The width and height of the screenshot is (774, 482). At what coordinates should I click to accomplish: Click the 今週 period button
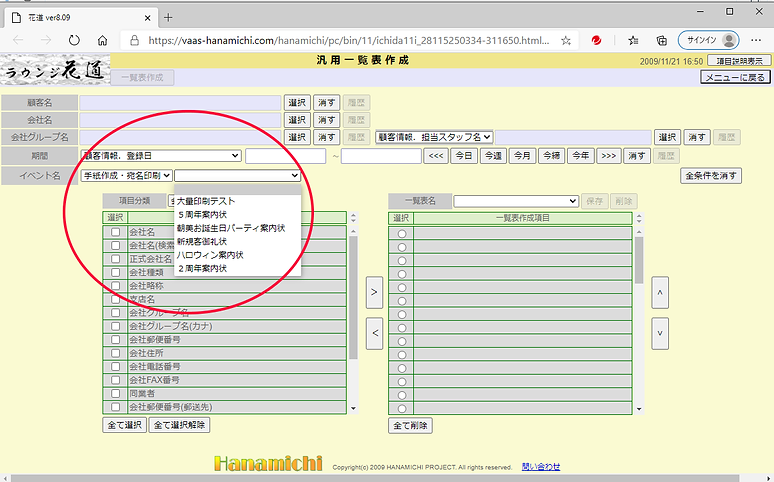(x=493, y=156)
